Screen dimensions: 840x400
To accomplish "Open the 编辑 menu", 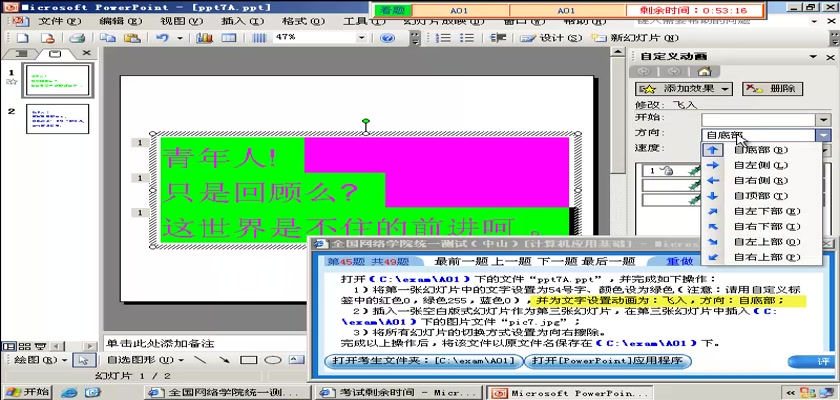I will 121,21.
